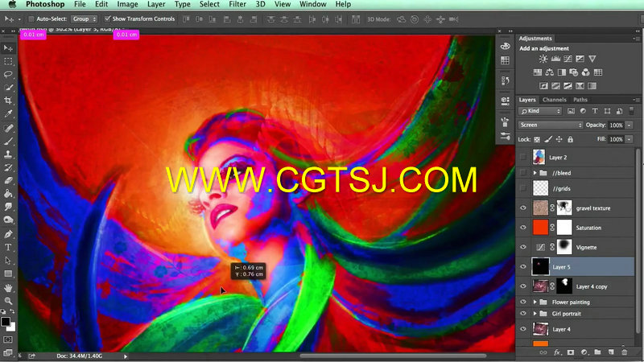The height and width of the screenshot is (362, 644).
Task: Hide the gravel texture layer
Action: click(x=522, y=208)
